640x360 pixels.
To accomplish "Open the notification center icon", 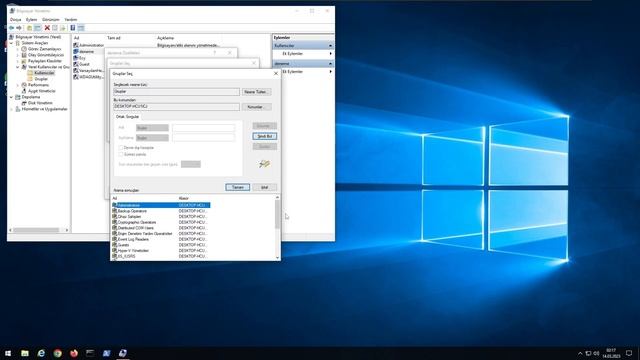I will click(629, 353).
